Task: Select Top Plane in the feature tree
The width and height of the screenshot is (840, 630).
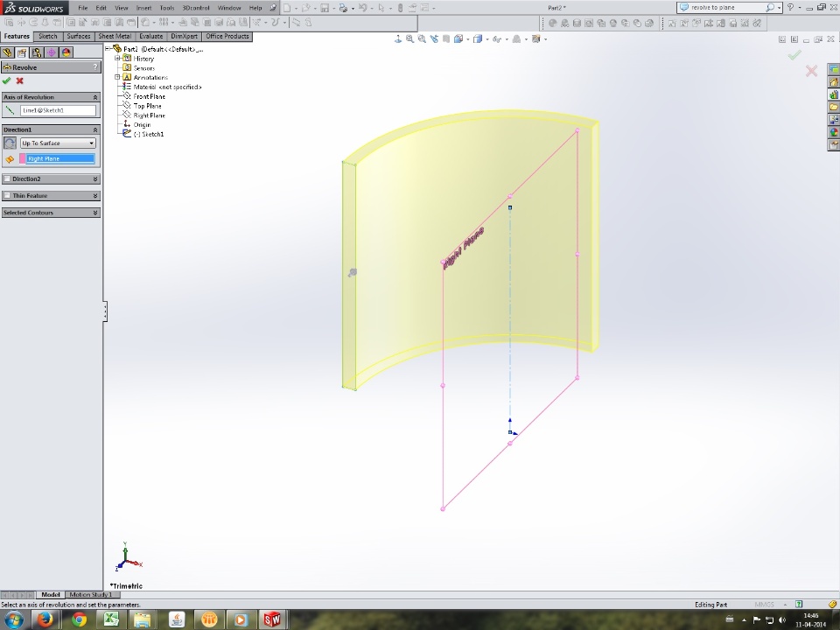Action: 147,106
